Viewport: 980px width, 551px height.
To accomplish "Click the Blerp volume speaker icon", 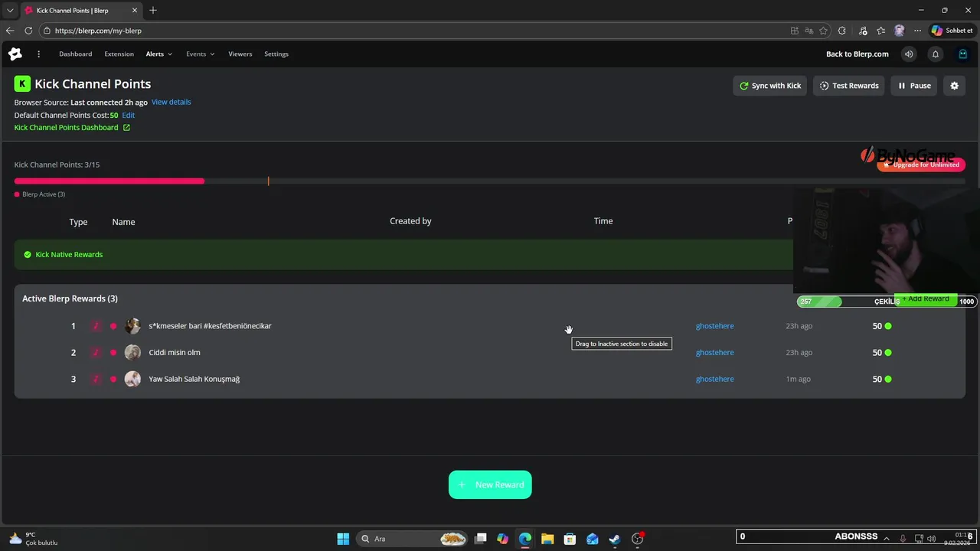I will pyautogui.click(x=909, y=54).
